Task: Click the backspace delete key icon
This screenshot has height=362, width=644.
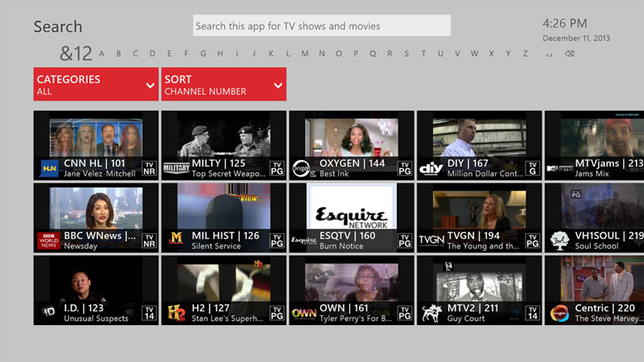Action: coord(569,54)
